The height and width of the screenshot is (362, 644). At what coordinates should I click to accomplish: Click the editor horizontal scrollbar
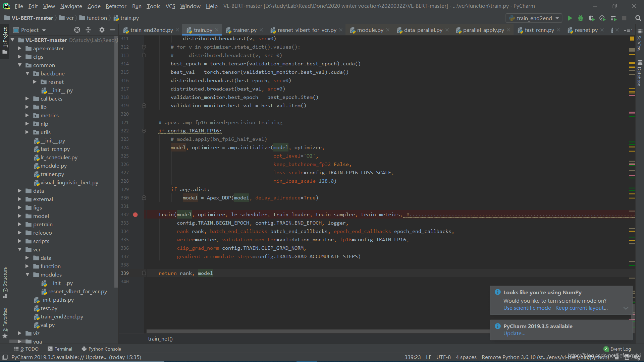tap(318, 331)
